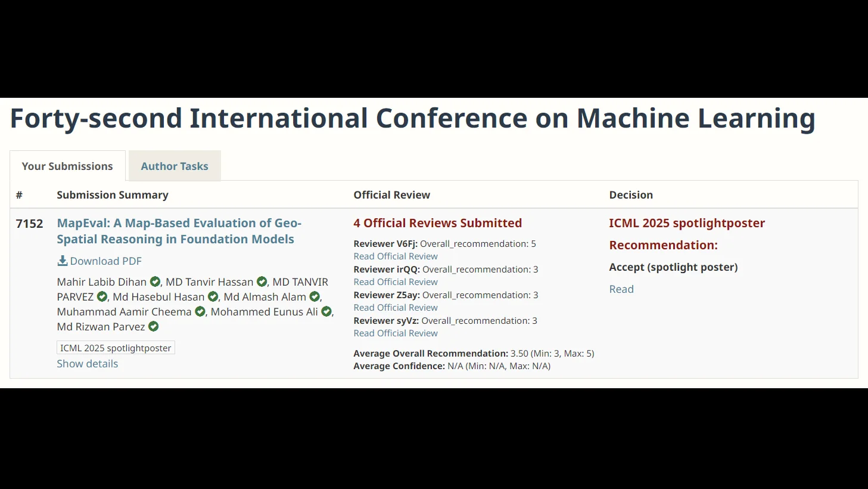Click the Official Review column header
This screenshot has width=868, height=489.
[392, 195]
